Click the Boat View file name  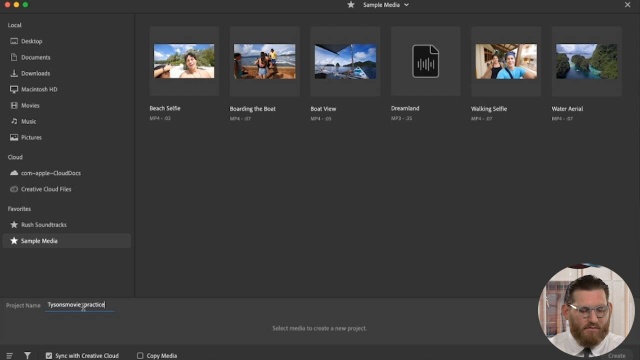323,109
